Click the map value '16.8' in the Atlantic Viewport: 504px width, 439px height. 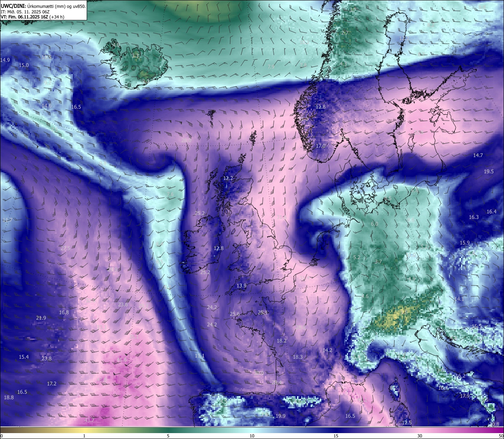pos(64,313)
